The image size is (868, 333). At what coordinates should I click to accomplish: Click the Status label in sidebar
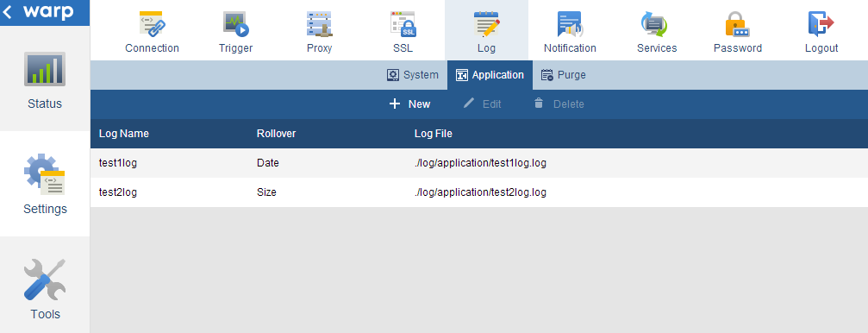tap(45, 104)
